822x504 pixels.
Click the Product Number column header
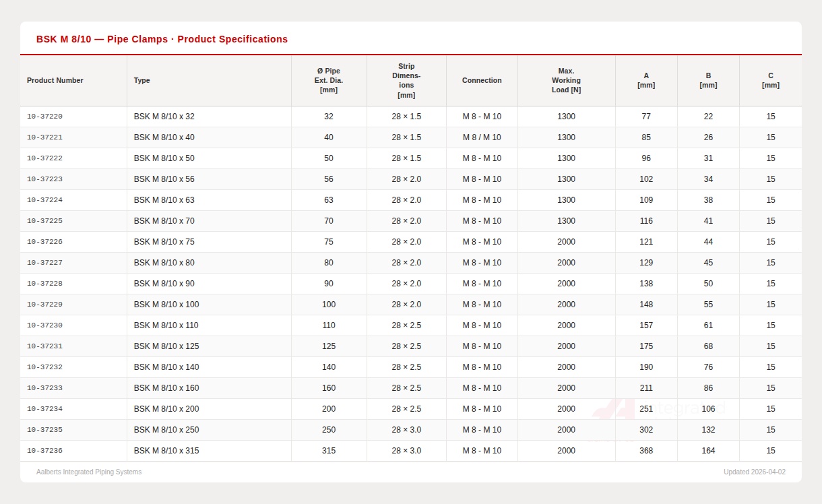[x=55, y=80]
